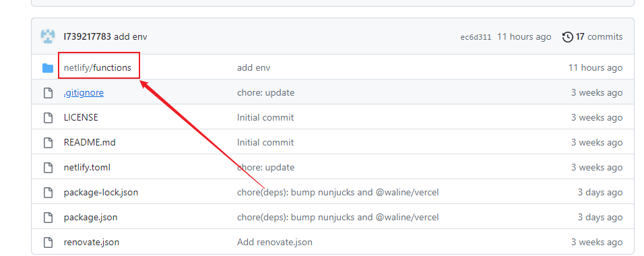Click the .gitignore file icon
The height and width of the screenshot is (256, 644).
tap(48, 93)
